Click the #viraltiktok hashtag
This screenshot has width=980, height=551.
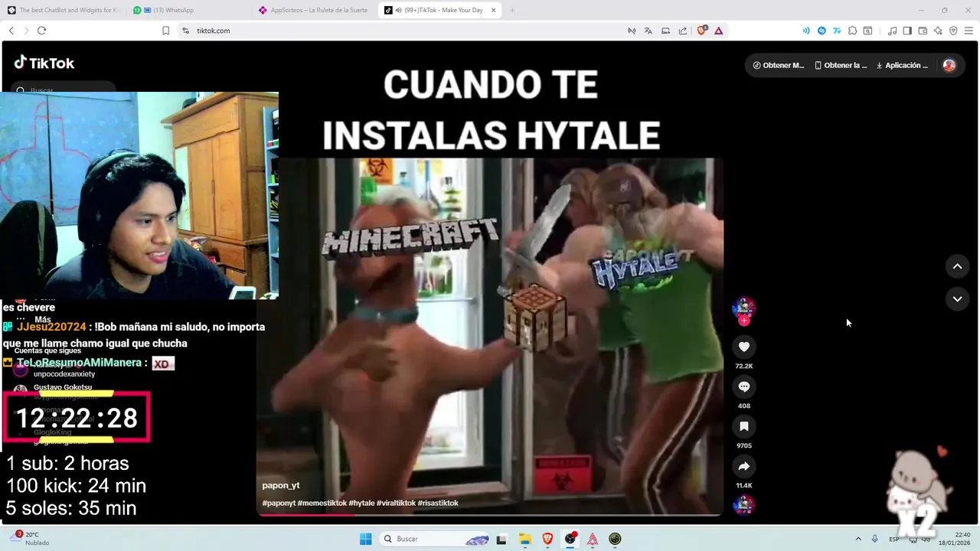(x=396, y=503)
